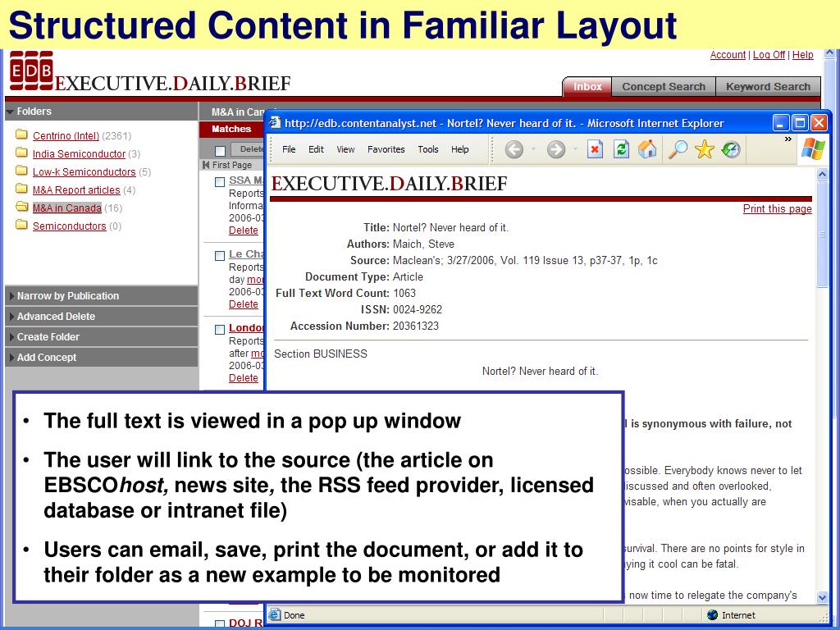Click Delete link under Le Cha article
This screenshot has width=840, height=630.
click(243, 304)
